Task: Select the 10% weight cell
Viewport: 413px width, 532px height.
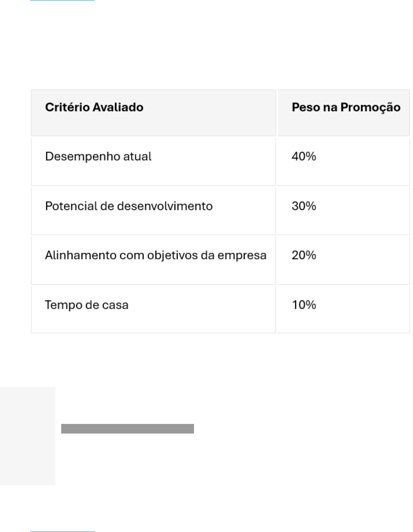Action: tap(304, 305)
